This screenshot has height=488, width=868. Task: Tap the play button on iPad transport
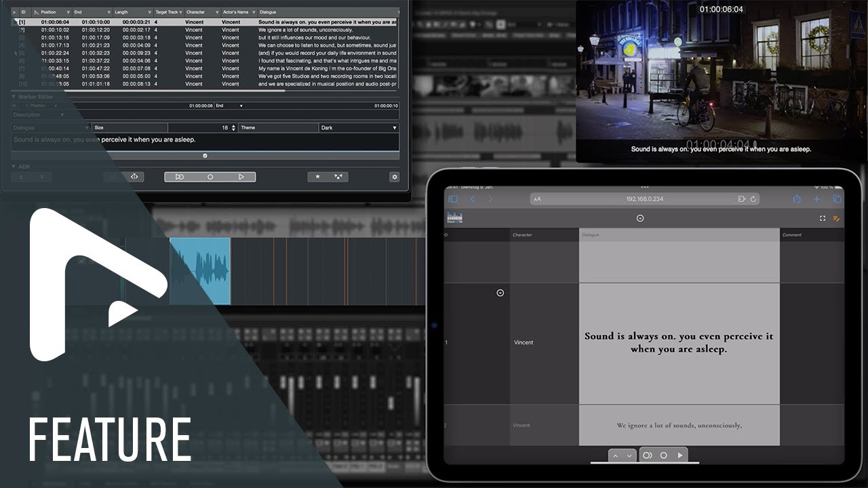[x=680, y=455]
